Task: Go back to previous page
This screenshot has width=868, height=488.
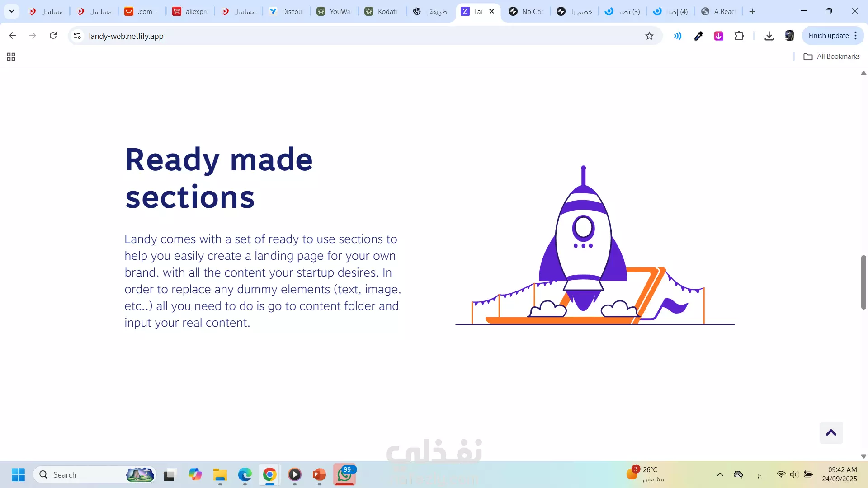Action: click(x=13, y=36)
